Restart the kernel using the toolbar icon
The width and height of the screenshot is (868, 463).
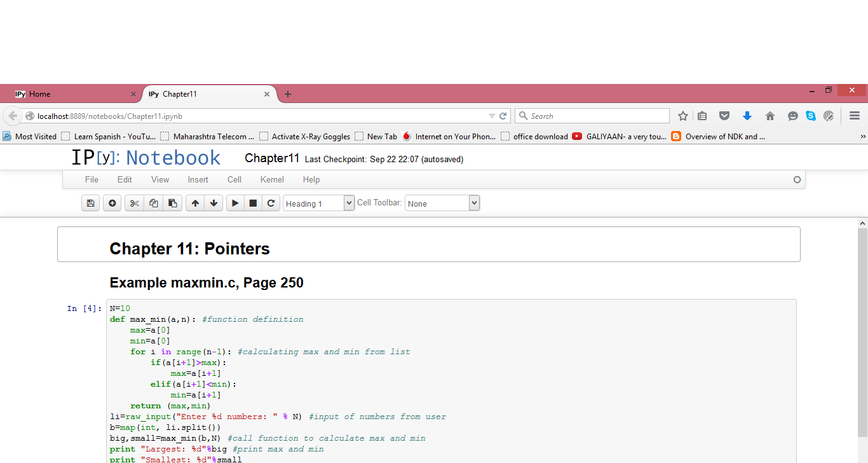[x=271, y=204]
